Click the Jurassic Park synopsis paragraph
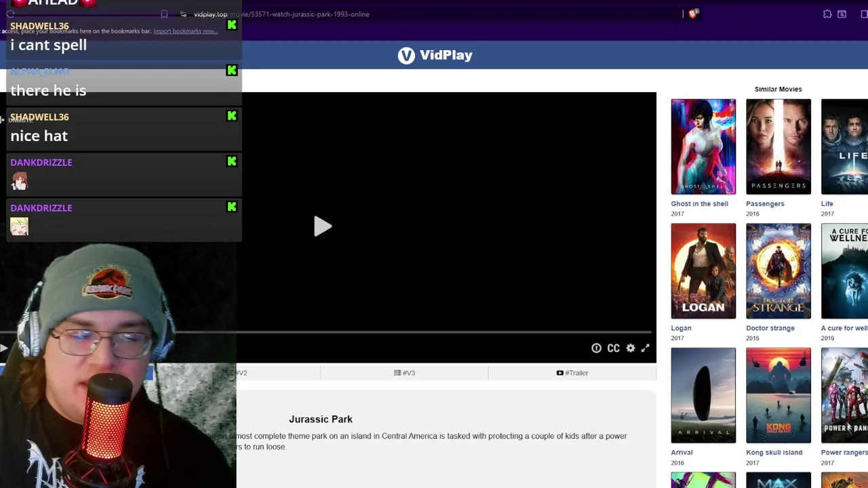This screenshot has width=868, height=488. pyautogui.click(x=431, y=441)
